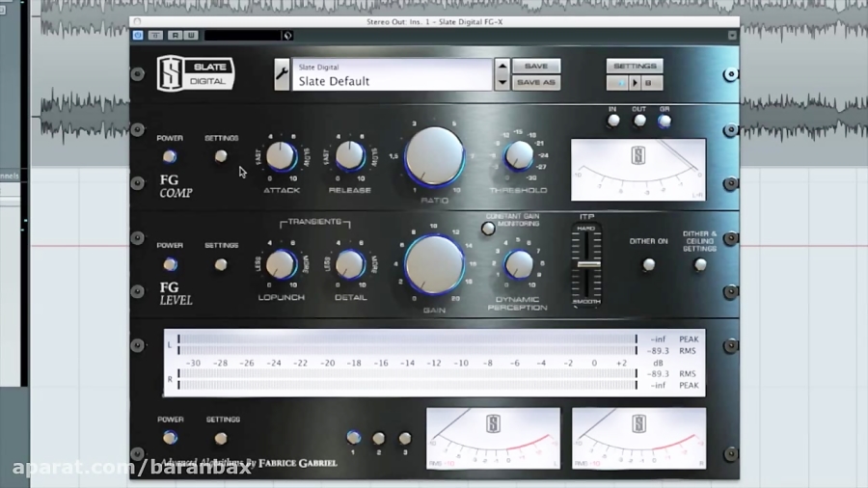The image size is (868, 488).
Task: Open Dither & Ceiling Settings button
Action: click(700, 264)
